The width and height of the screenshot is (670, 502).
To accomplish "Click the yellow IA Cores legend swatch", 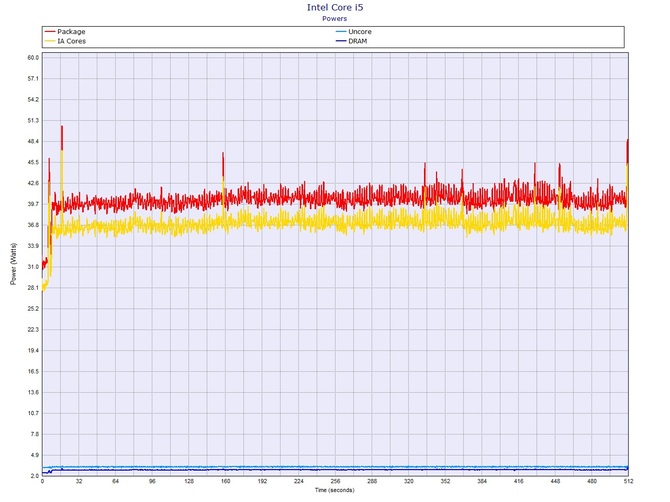I will pos(50,41).
